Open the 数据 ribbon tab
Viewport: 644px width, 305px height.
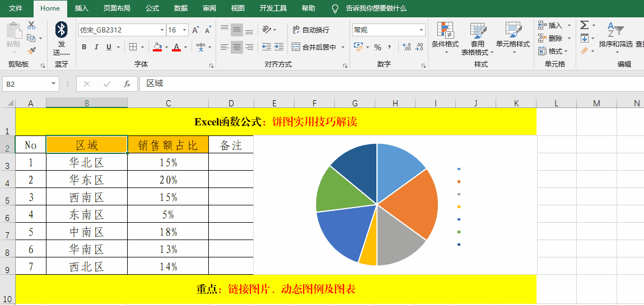(x=180, y=8)
